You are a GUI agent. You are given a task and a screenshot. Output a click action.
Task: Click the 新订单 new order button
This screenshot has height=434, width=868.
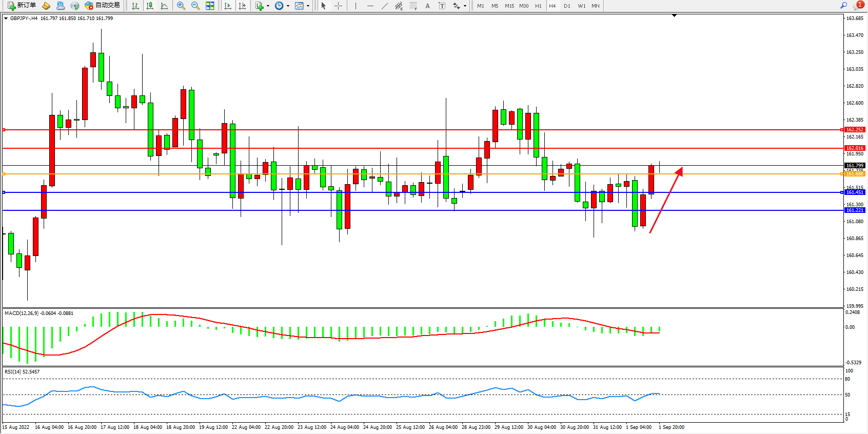(22, 6)
